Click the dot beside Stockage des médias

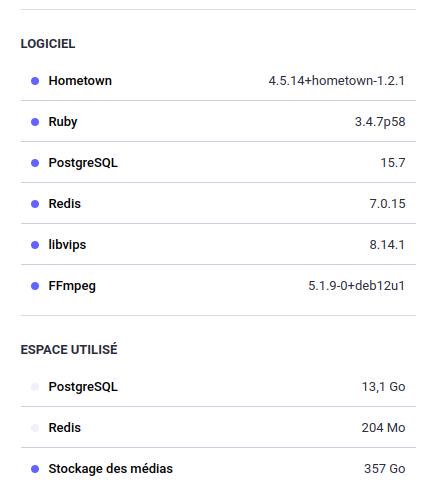(35, 469)
